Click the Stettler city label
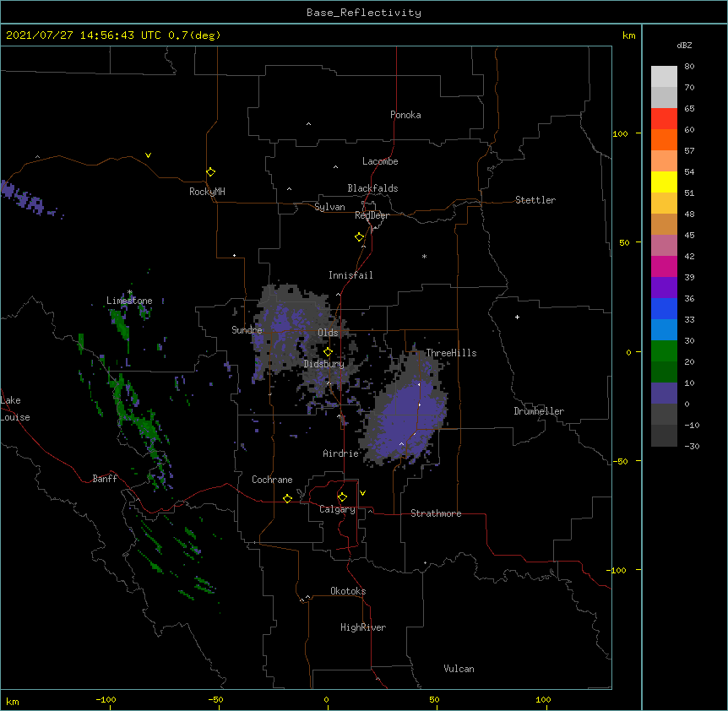The height and width of the screenshot is (711, 728). (535, 200)
